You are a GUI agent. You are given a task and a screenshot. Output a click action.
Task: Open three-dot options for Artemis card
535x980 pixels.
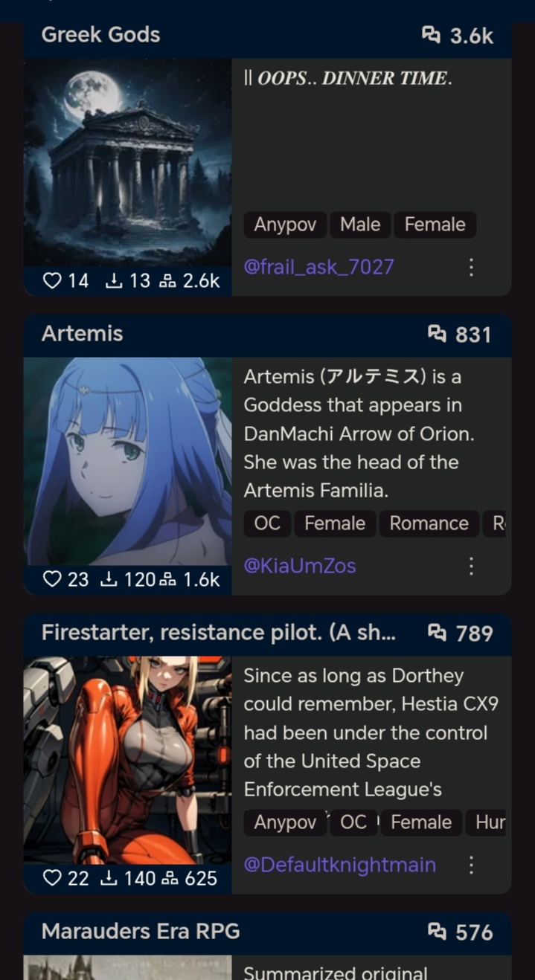[x=471, y=566]
